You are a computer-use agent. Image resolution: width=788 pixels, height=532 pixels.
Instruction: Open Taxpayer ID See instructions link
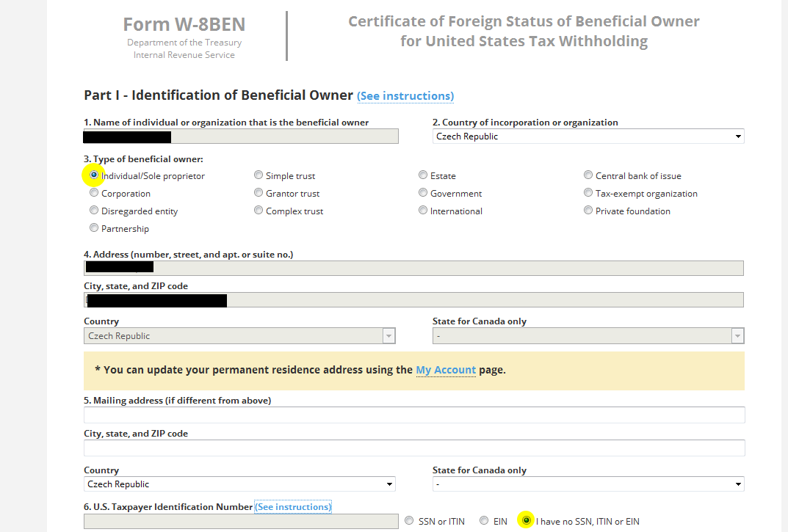click(x=293, y=507)
